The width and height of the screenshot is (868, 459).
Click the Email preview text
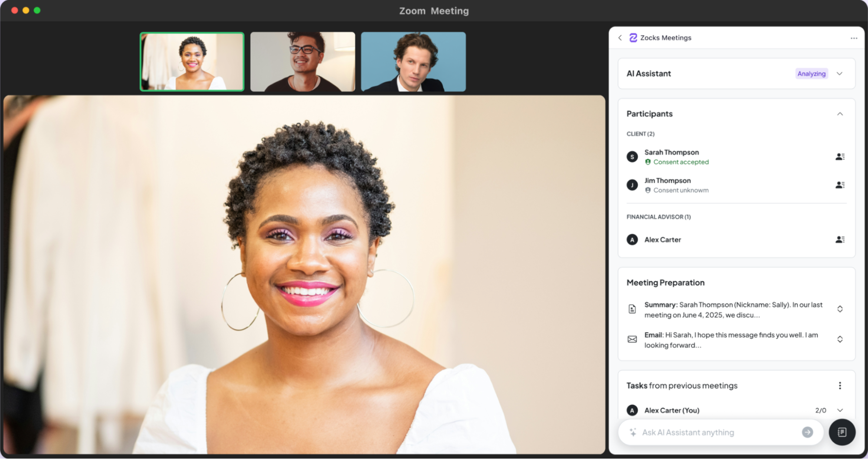pyautogui.click(x=731, y=340)
